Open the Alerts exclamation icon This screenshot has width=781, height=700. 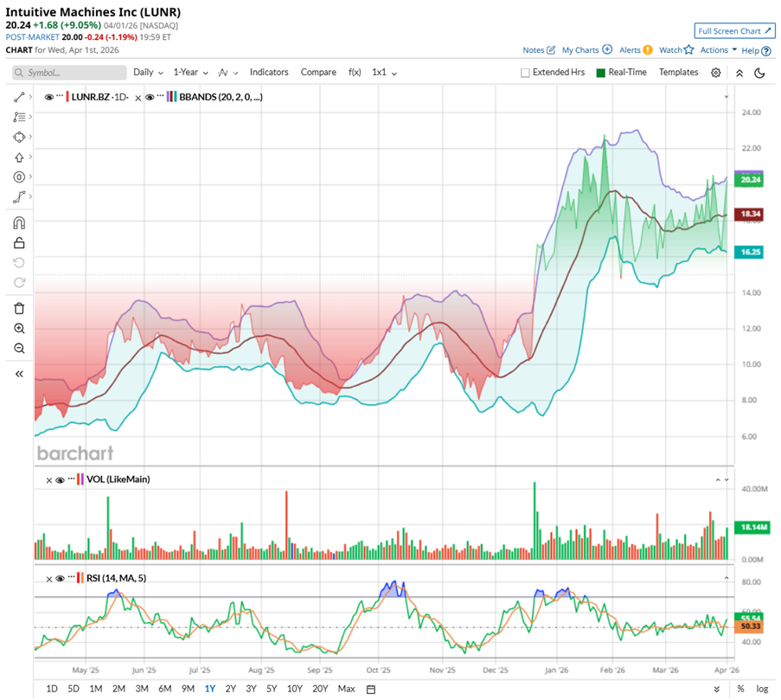[x=648, y=50]
